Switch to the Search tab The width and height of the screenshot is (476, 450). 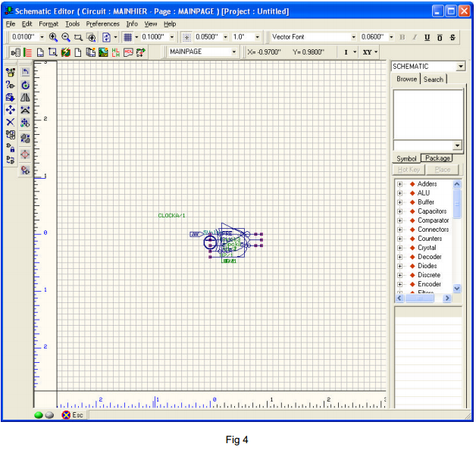(x=434, y=80)
